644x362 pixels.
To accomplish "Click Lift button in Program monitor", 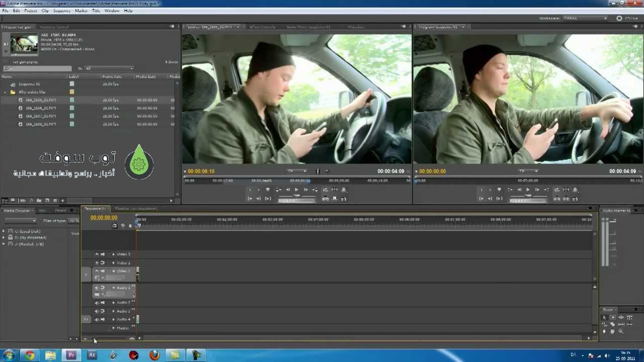I will [x=556, y=199].
